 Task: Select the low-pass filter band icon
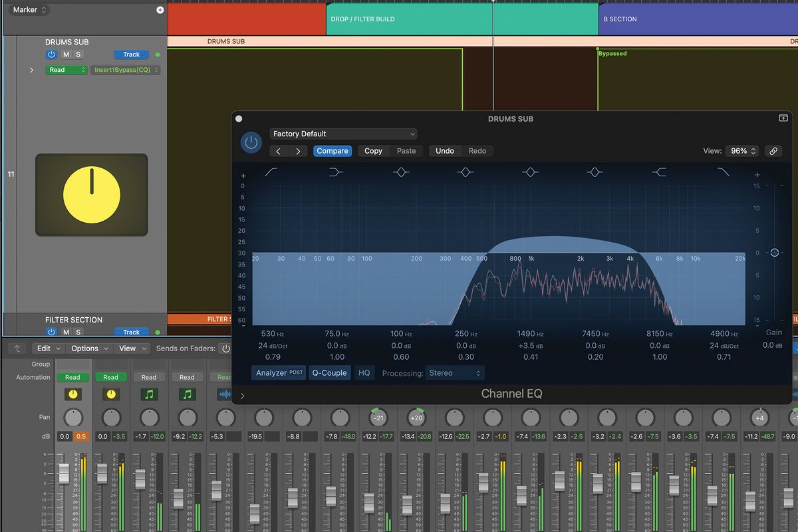pyautogui.click(x=724, y=171)
